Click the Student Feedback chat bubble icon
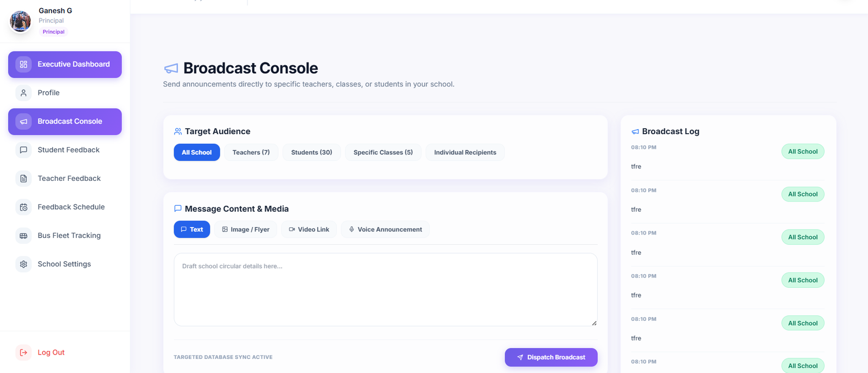 23,150
